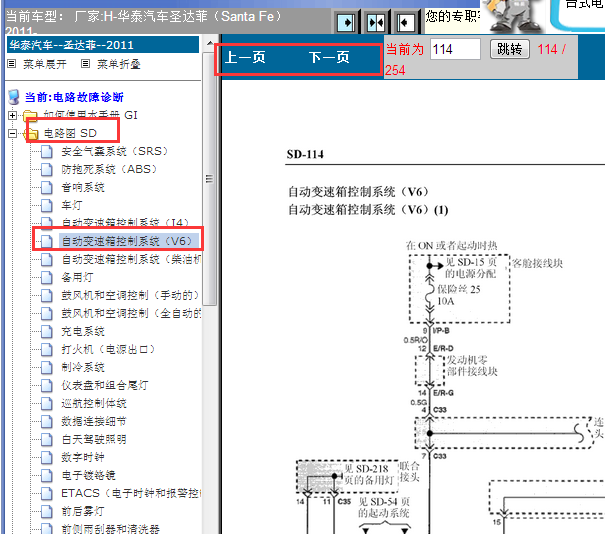This screenshot has width=605, height=534.
Task: Click the 跳转 jump button
Action: 509,49
